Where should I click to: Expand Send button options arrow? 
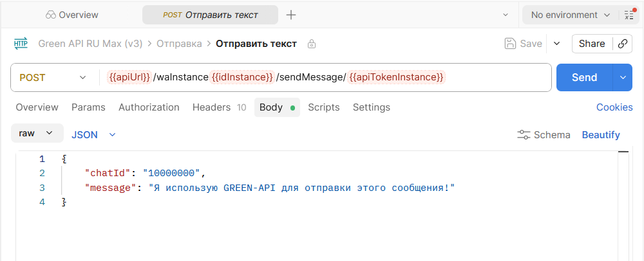623,78
